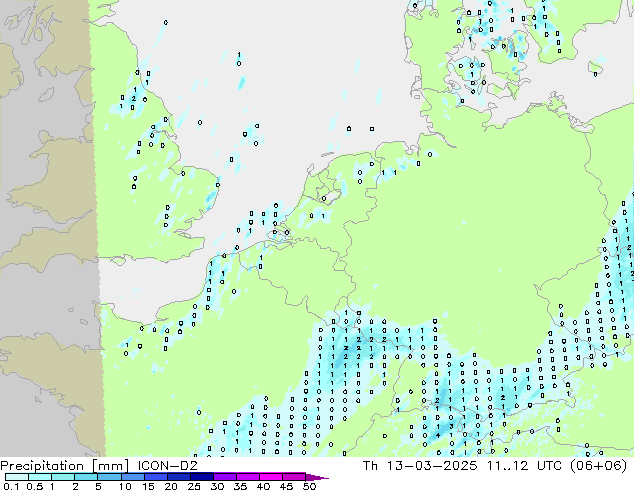The height and width of the screenshot is (490, 634).
Task: Click the 2–5 mm legend swatch
Action: click(86, 477)
